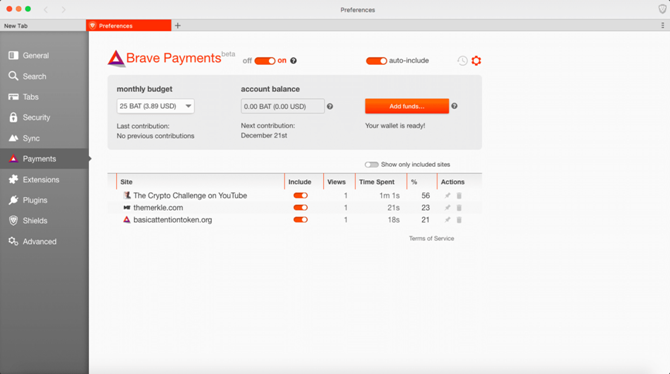Image resolution: width=670 pixels, height=374 pixels.
Task: Click Brave shield icon in title bar
Action: click(662, 9)
